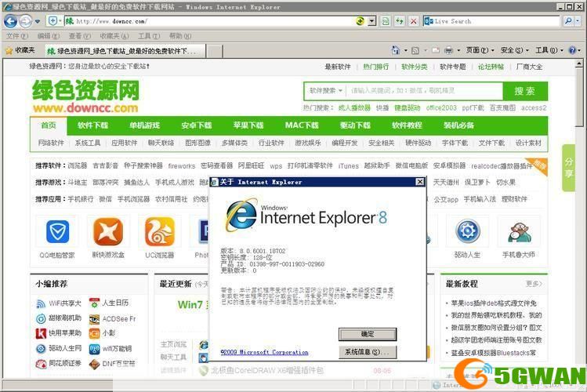Click the WiFi共享大 icon in 小编推荐
This screenshot has width=587, height=392.
click(41, 303)
